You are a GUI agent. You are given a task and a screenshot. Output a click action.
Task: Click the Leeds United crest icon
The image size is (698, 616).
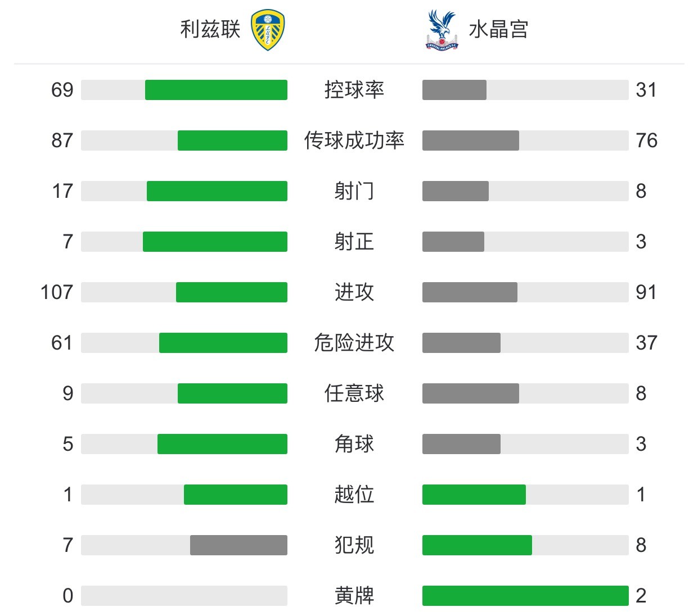[x=268, y=30]
